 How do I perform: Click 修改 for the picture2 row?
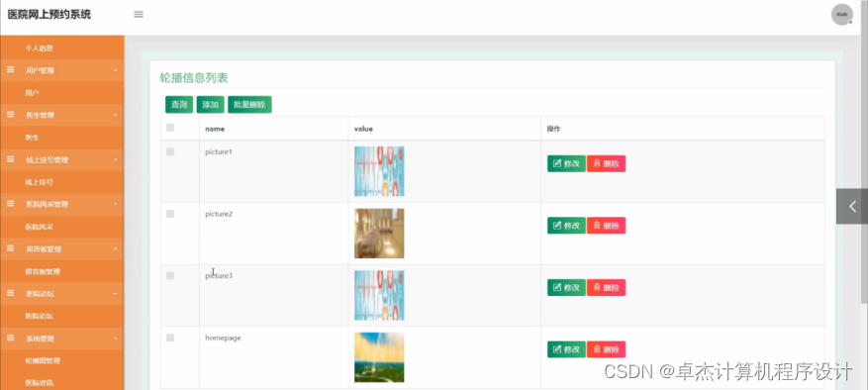[566, 226]
